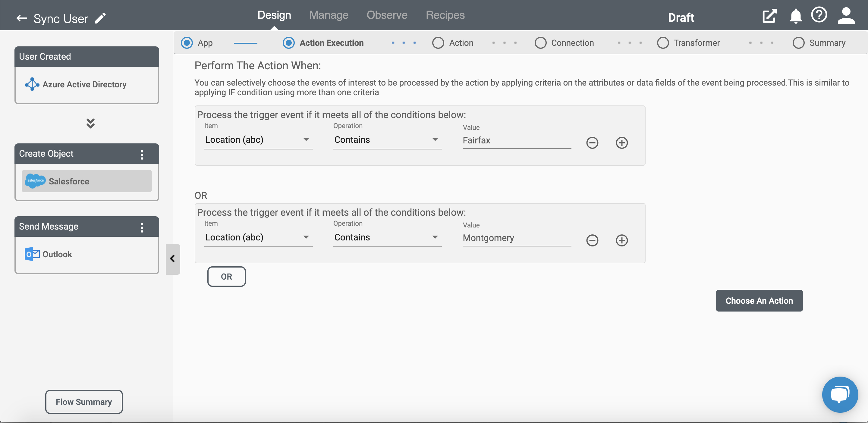Select the Summary step radio
Screen dimensions: 868x423
coord(798,43)
